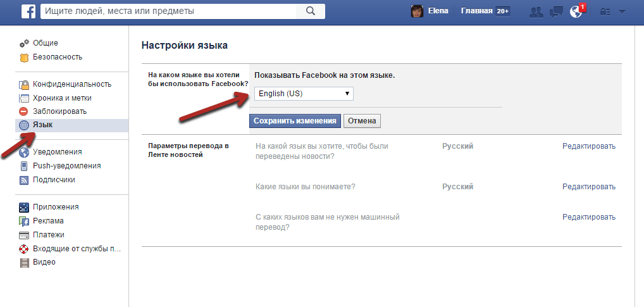Open Реклама section
The width and height of the screenshot is (644, 307).
(49, 221)
